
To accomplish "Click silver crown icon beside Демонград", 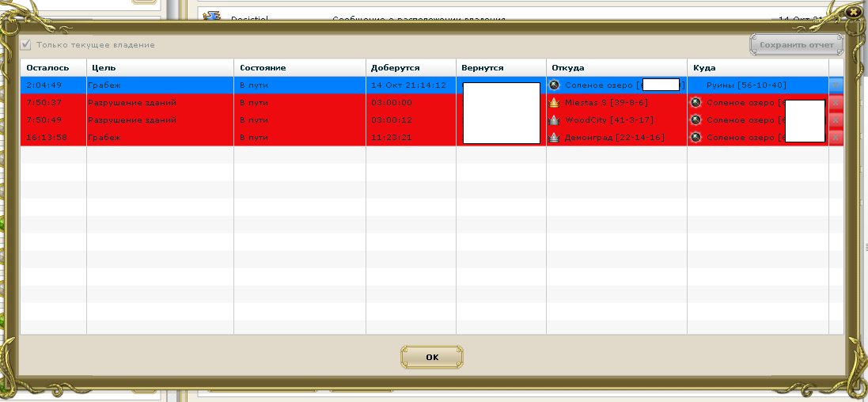I will (554, 138).
